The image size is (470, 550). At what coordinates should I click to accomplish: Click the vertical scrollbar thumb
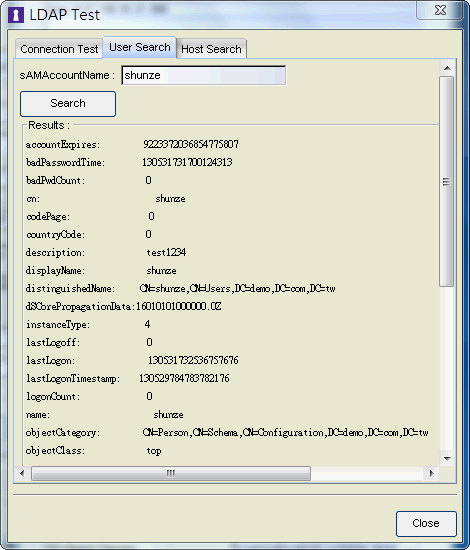click(447, 182)
